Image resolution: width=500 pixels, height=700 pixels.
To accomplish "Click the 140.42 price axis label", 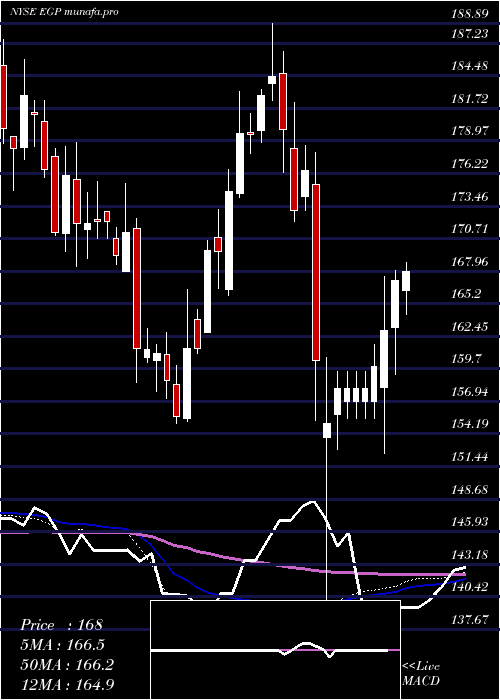I will (469, 587).
